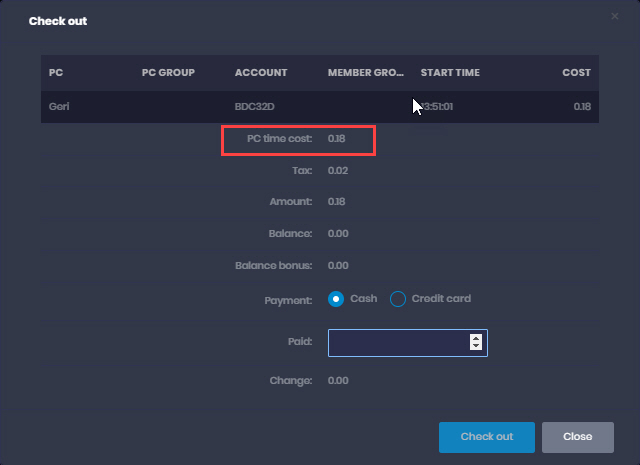Screen dimensions: 640x465
Task: Click the highlighted PC time cost value
Action: coord(336,139)
